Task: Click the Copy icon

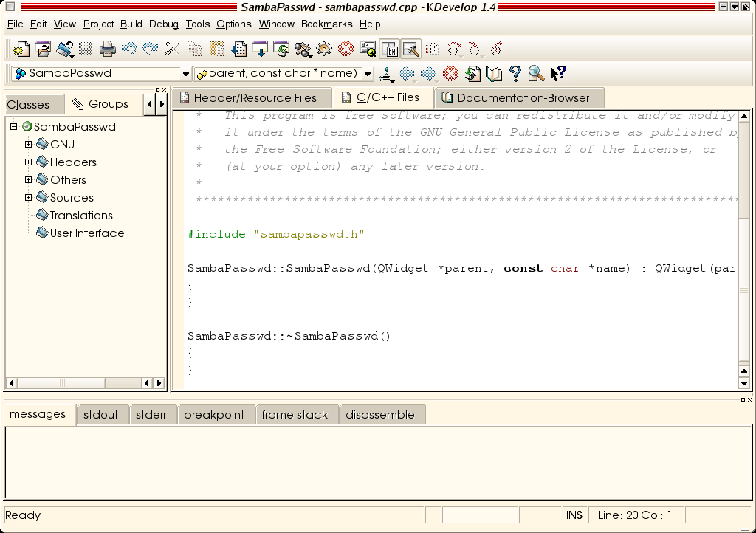Action: [194, 49]
